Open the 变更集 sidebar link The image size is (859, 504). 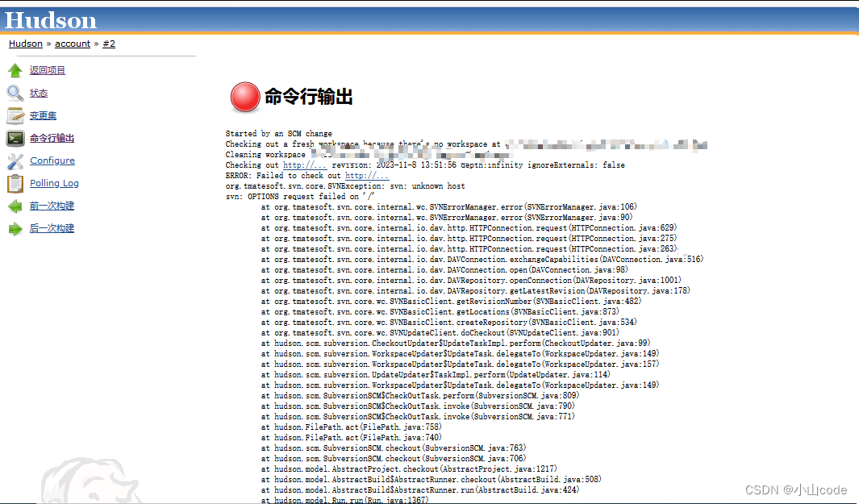pyautogui.click(x=43, y=115)
